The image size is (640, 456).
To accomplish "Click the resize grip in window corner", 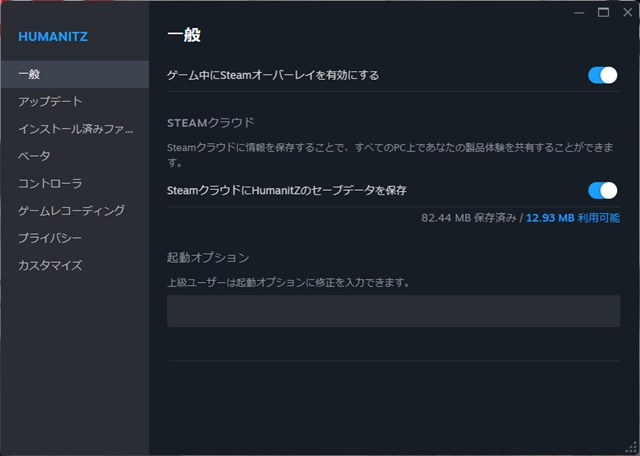I will pyautogui.click(x=633, y=449).
